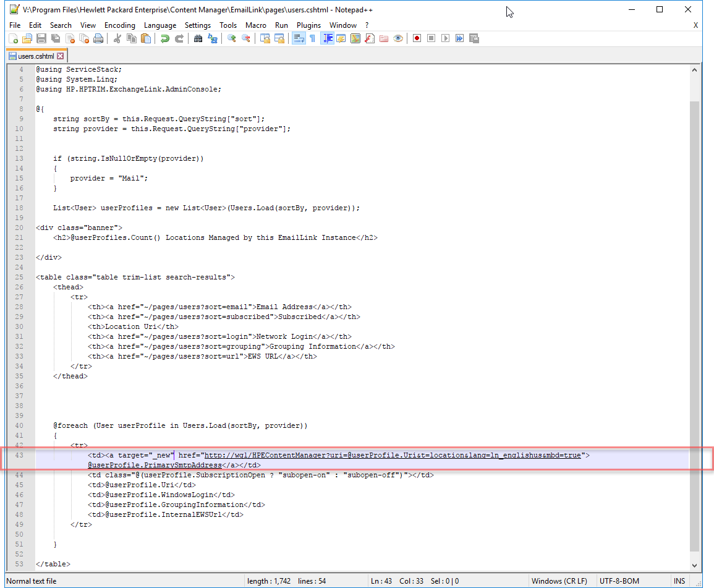Open the Tools menu
714x588 pixels.
tap(228, 25)
